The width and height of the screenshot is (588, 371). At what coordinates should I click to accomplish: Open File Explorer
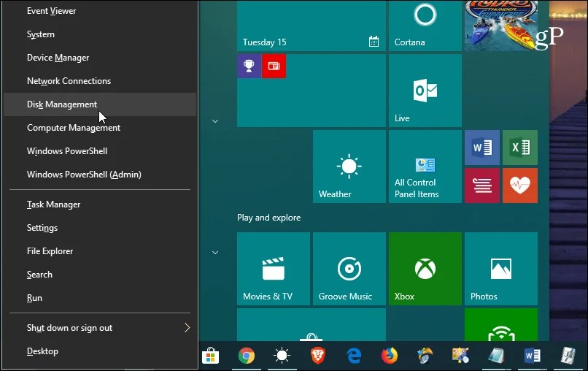[100, 251]
